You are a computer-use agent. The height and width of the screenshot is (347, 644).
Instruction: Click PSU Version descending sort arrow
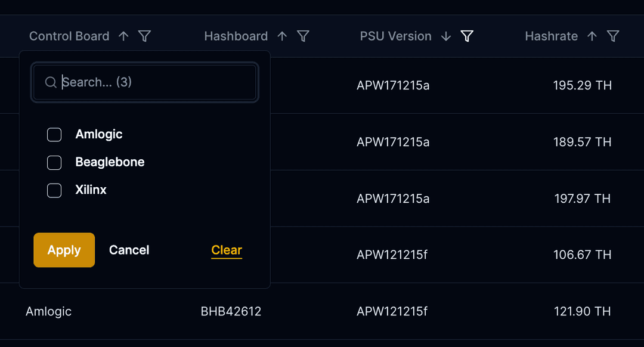click(x=446, y=36)
